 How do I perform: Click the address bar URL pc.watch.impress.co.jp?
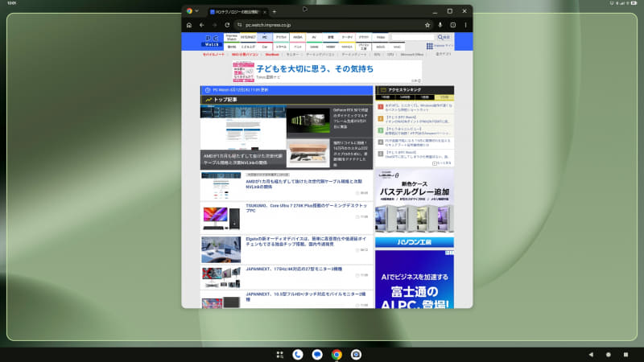coord(268,25)
